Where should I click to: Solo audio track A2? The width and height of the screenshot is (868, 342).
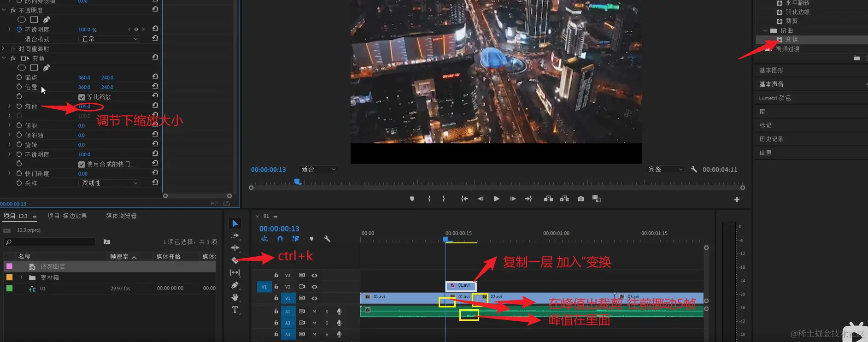click(x=327, y=323)
